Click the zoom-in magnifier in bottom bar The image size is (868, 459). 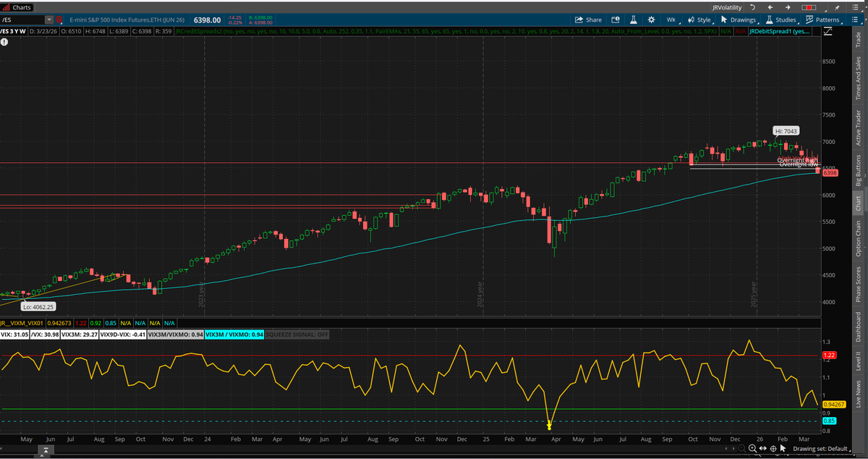point(753,449)
